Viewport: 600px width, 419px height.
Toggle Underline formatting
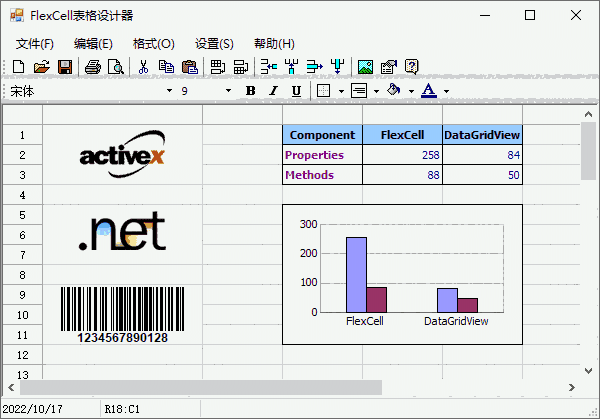296,91
